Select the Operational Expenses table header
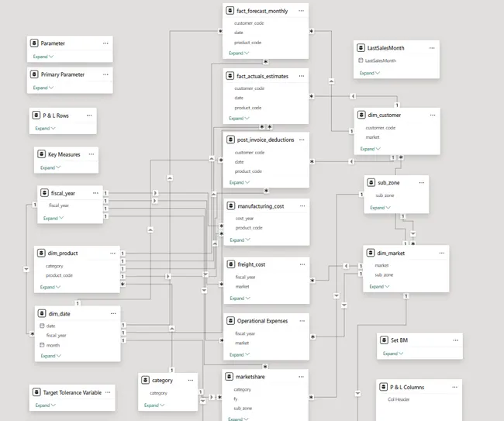 266,321
